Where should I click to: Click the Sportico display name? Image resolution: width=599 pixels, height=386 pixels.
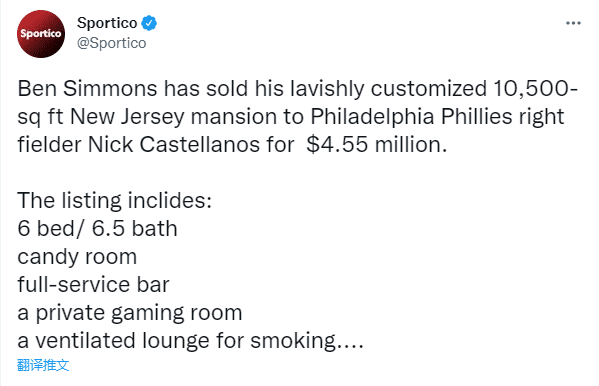coord(107,23)
